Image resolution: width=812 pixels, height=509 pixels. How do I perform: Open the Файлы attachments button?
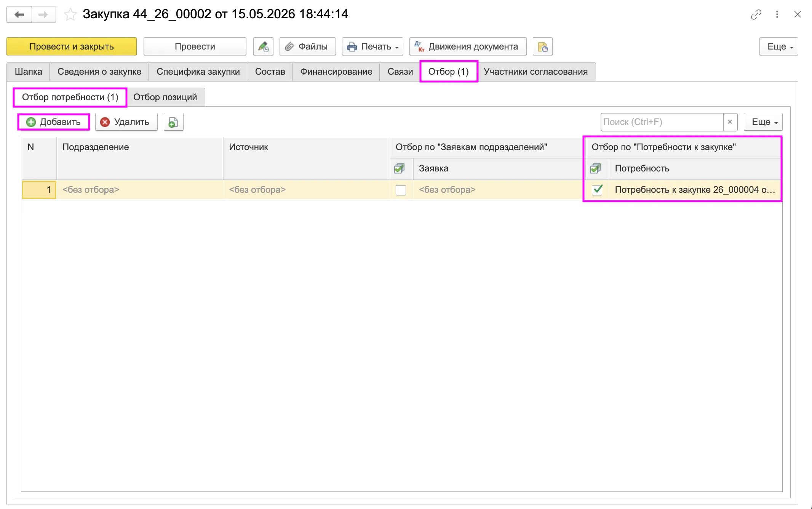point(307,46)
